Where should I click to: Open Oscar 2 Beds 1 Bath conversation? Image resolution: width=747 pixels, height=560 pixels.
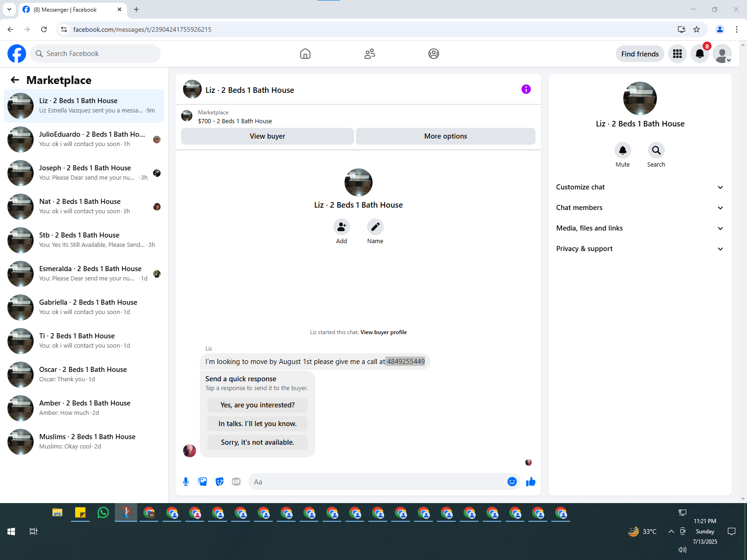[x=84, y=375]
